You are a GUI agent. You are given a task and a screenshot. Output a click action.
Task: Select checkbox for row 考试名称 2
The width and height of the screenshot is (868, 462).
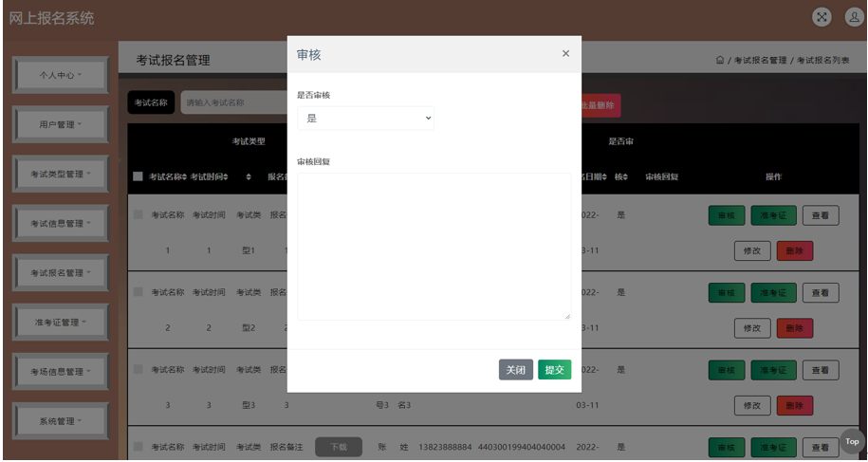coord(138,291)
